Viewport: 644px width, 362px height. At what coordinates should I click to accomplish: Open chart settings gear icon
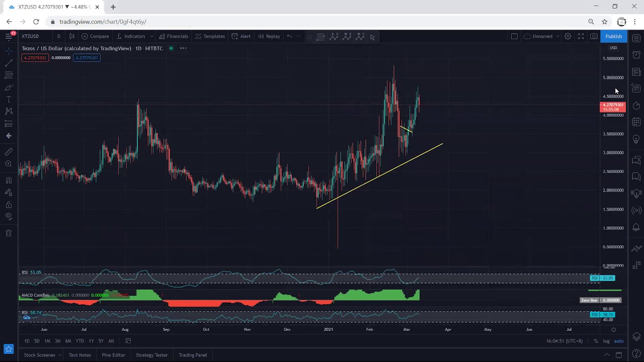click(x=568, y=36)
